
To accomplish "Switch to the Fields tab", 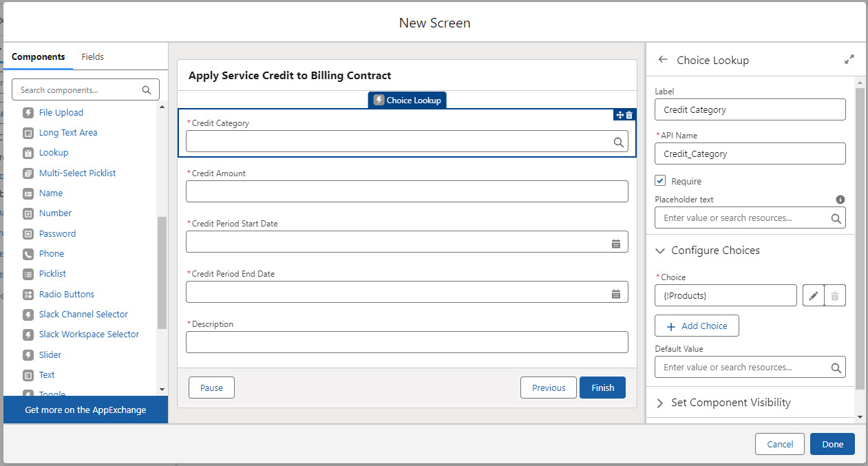I will (92, 57).
